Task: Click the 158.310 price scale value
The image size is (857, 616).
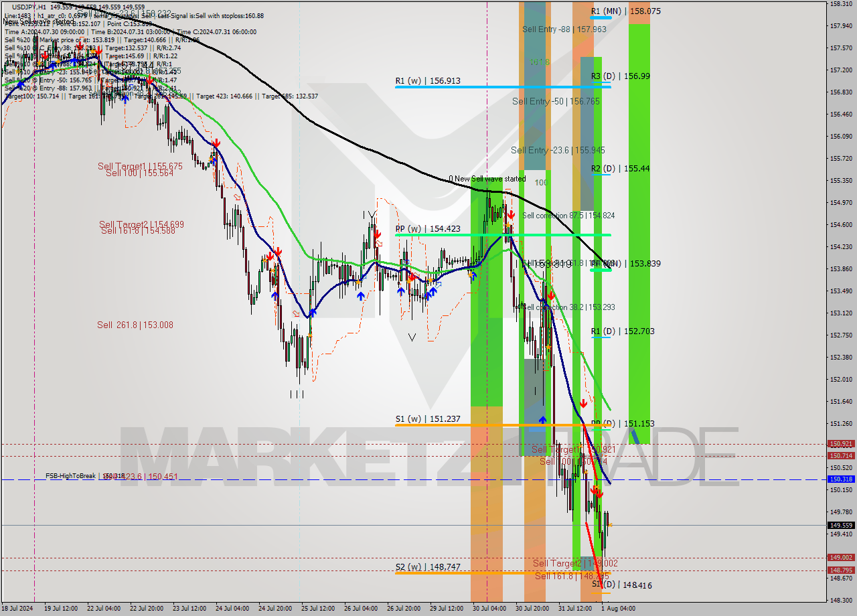Action: click(840, 4)
